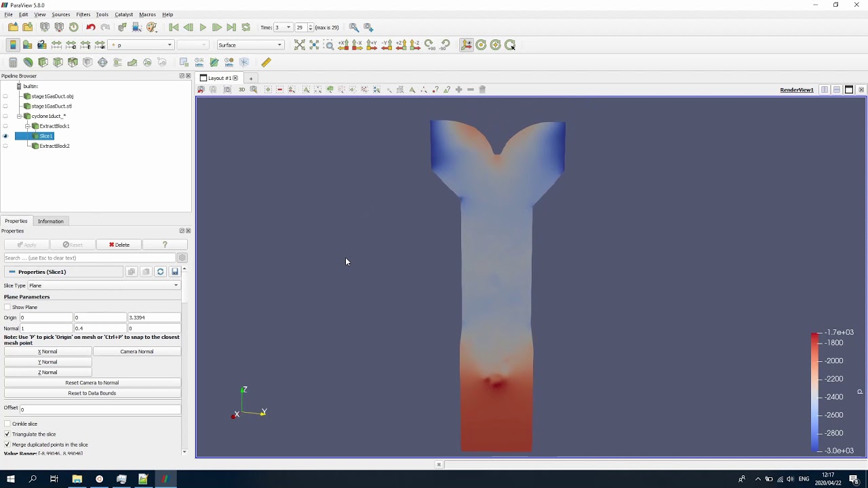Click trash icon in render view toolbar
The width and height of the screenshot is (868, 488).
pos(482,89)
